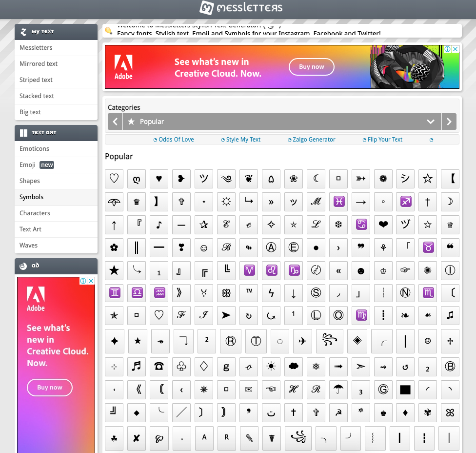Viewport: 476px width, 453px height.
Task: Select the umbrella symbol tile
Action: (339, 389)
